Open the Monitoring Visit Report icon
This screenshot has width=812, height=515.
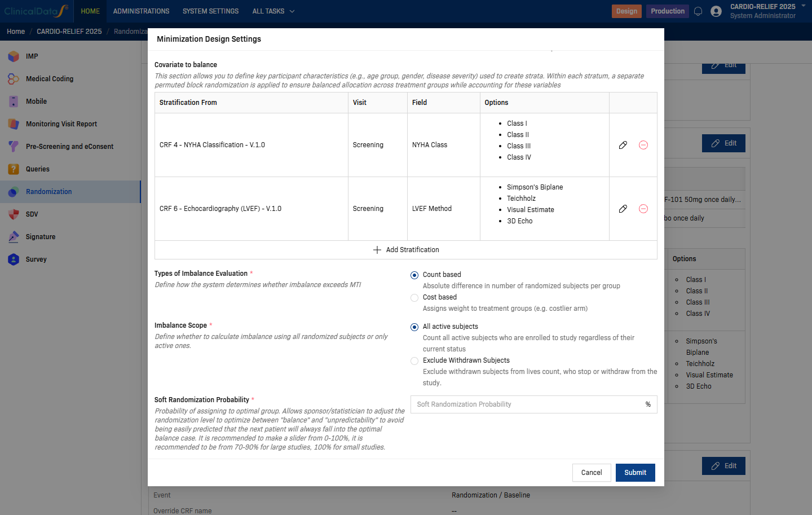tap(14, 124)
